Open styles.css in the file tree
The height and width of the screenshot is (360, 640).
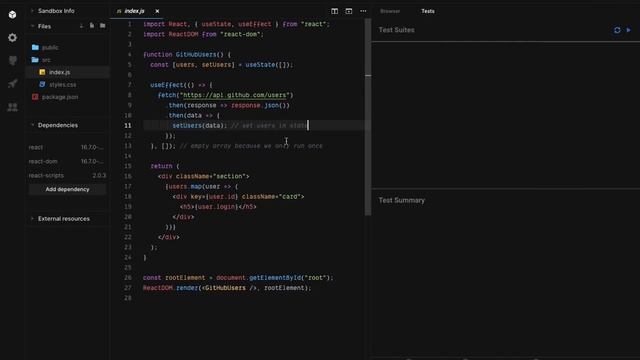coord(62,84)
